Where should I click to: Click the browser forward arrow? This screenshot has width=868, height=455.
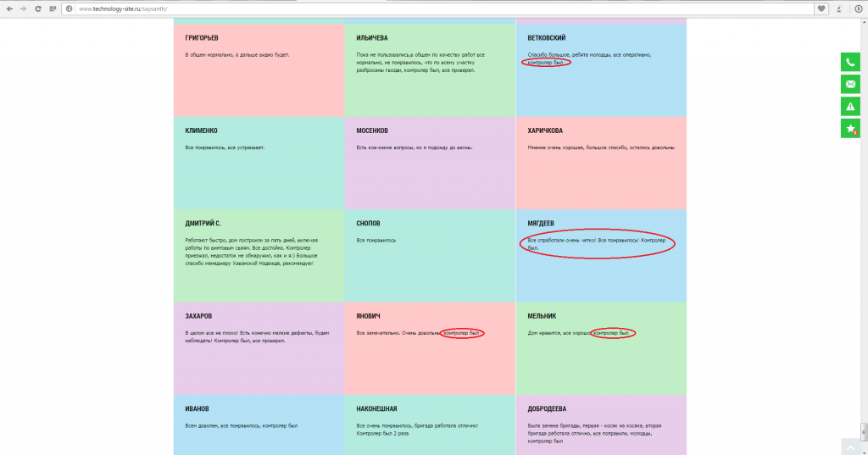[x=23, y=8]
